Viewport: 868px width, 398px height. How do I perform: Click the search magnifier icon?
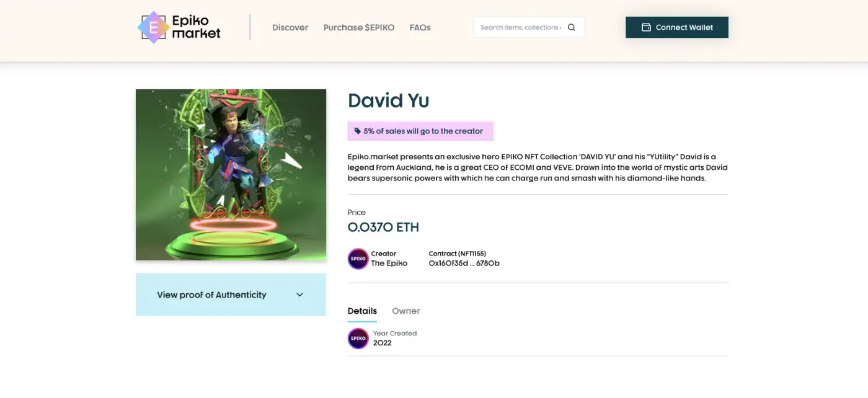point(572,27)
